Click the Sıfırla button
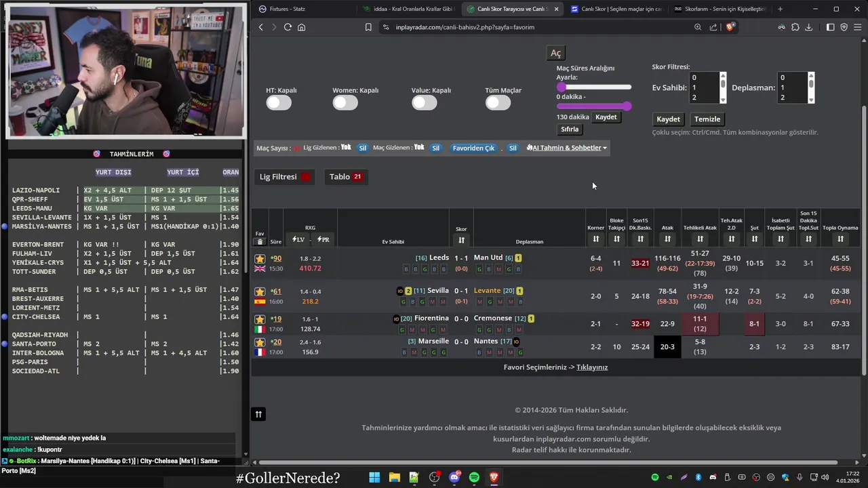868x488 pixels. [x=570, y=129]
